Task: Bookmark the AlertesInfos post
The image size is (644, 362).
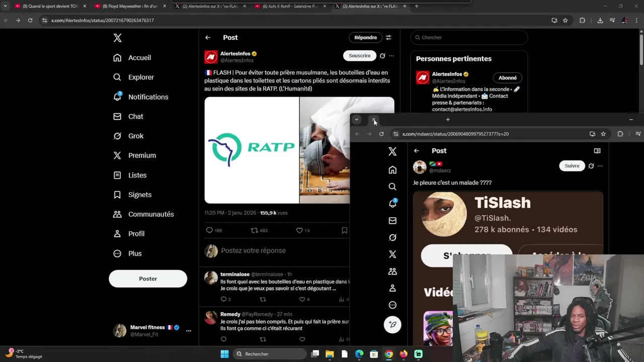Action: pyautogui.click(x=345, y=230)
